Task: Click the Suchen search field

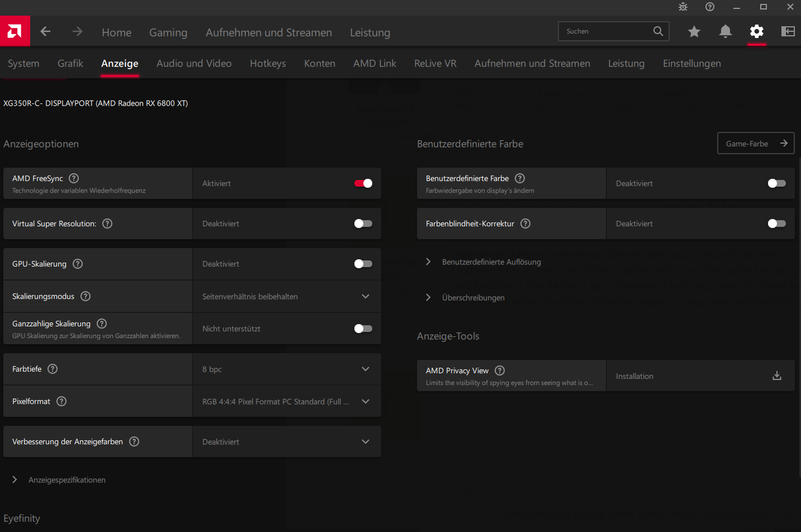Action: tap(606, 31)
